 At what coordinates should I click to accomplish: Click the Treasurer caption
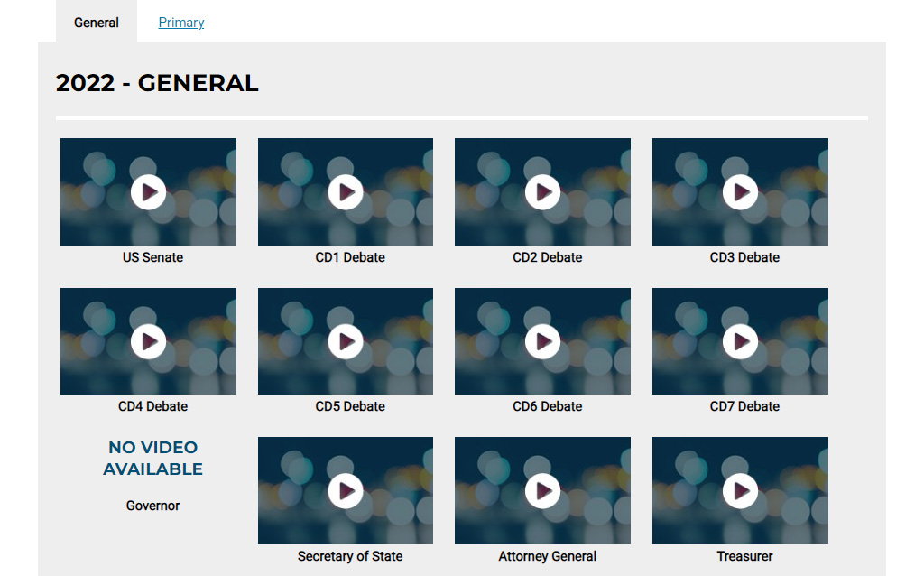point(744,556)
